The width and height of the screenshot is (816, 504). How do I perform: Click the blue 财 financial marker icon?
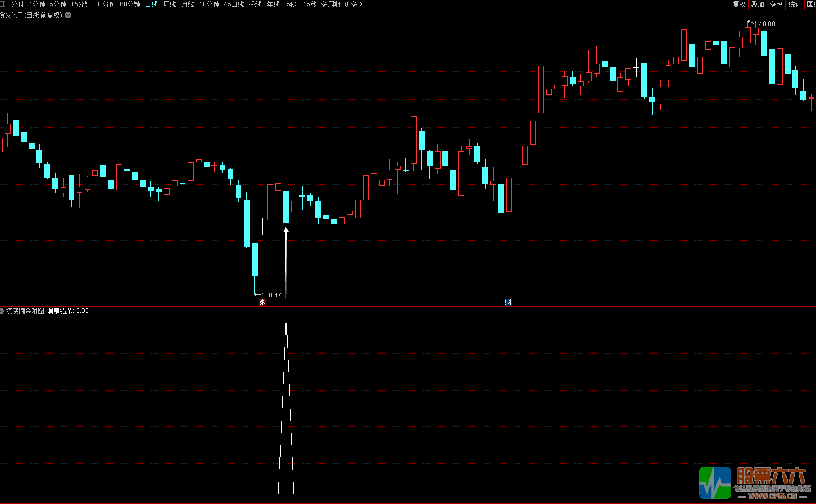click(x=508, y=302)
